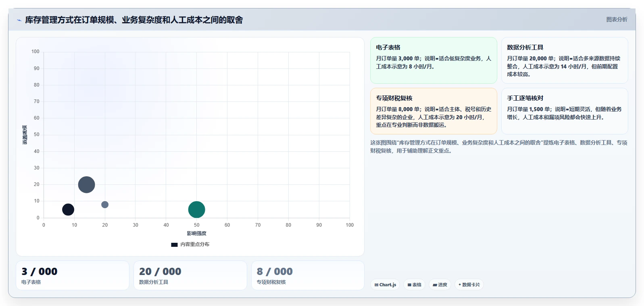This screenshot has width=644, height=306.
Task: Click the 3 / 000 stat card
Action: pos(73,275)
